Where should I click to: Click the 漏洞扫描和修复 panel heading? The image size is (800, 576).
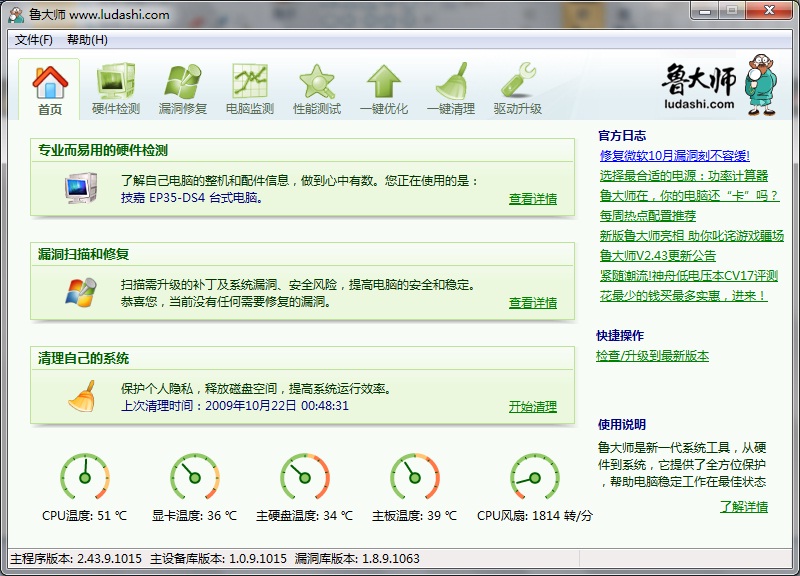click(x=83, y=254)
